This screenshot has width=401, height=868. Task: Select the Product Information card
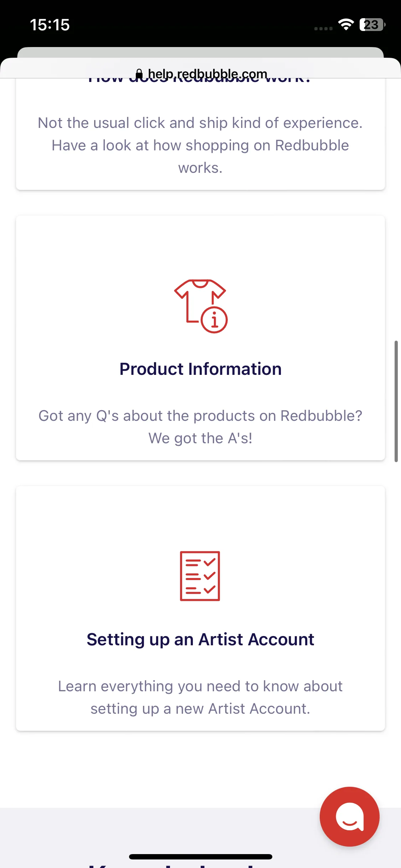pos(200,338)
